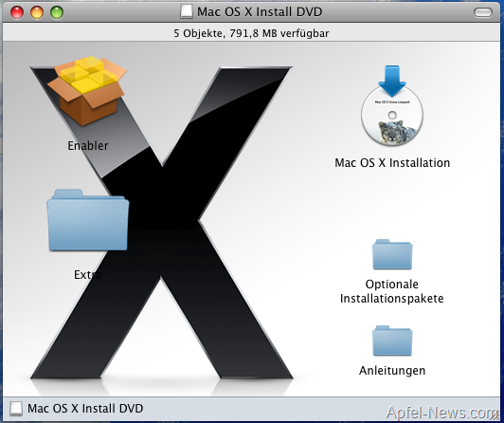Select the Extra folder icon
The width and height of the screenshot is (504, 423).
click(x=88, y=220)
